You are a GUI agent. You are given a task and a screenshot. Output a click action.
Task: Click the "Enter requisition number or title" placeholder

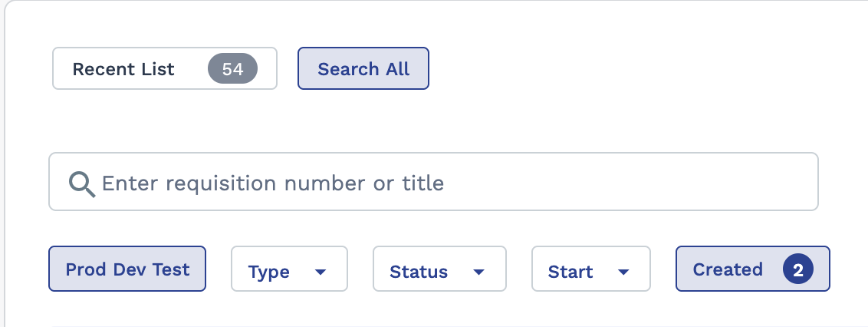point(272,183)
